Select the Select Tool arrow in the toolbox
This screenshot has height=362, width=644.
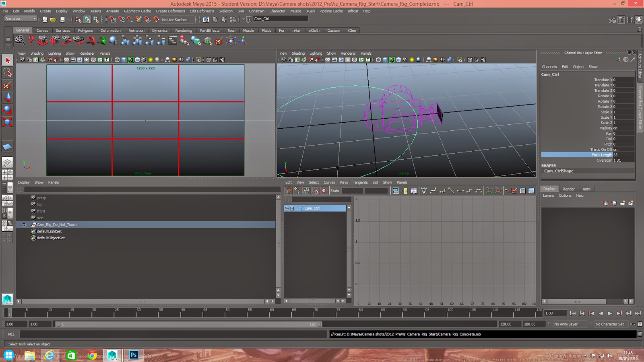click(x=7, y=60)
